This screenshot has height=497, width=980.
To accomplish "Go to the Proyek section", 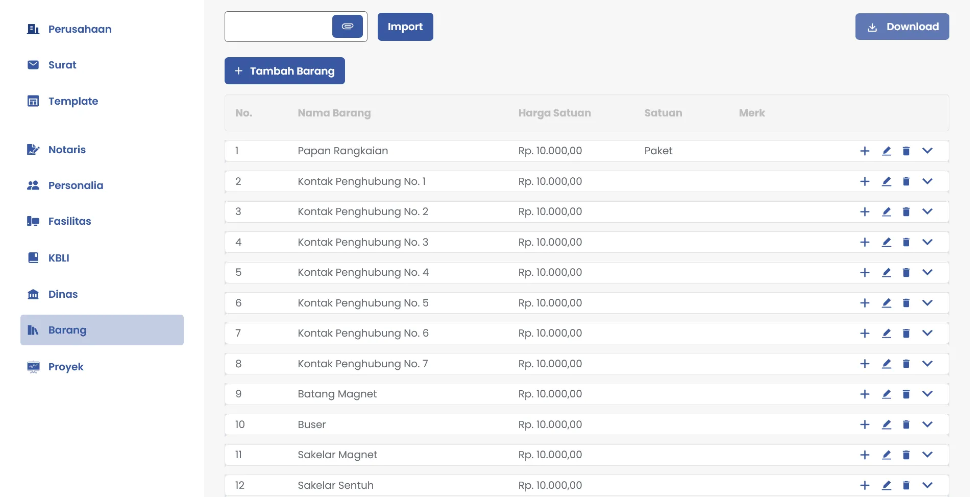I will 66,367.
